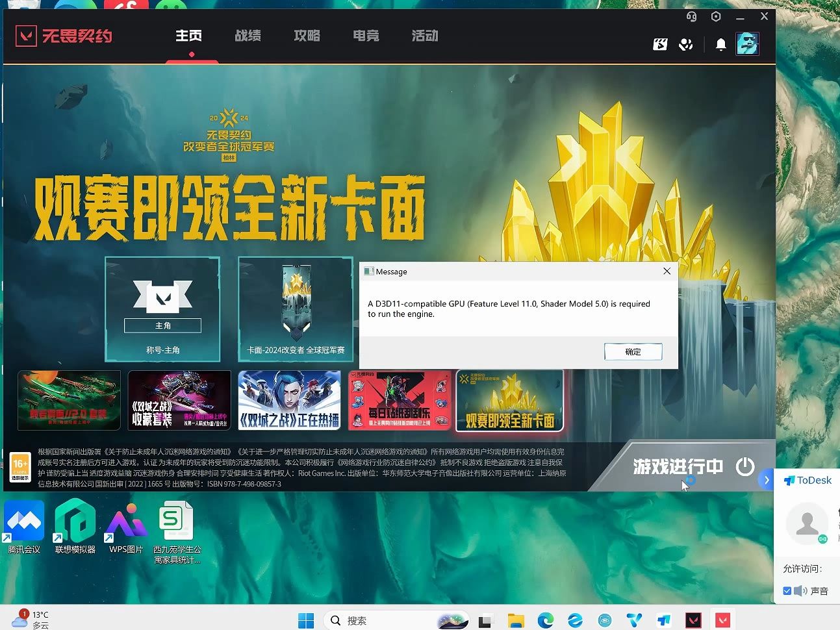The width and height of the screenshot is (840, 630).
Task: Collapse ToDesk panel with blue arrow
Action: coord(766,480)
